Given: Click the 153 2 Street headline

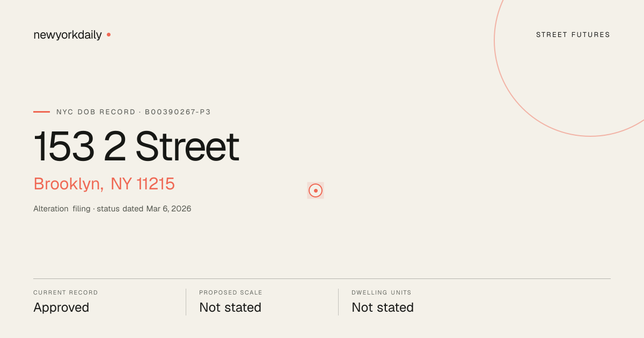Looking at the screenshot, I should pyautogui.click(x=136, y=146).
